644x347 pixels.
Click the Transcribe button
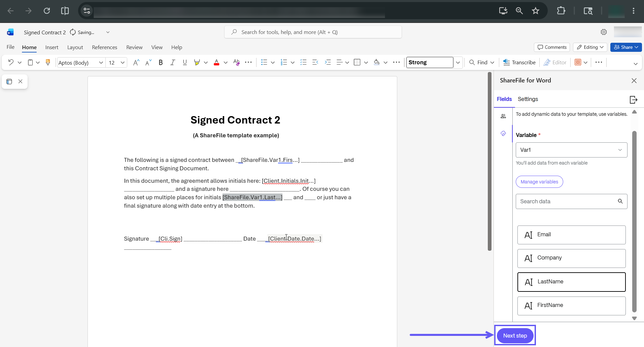[519, 62]
